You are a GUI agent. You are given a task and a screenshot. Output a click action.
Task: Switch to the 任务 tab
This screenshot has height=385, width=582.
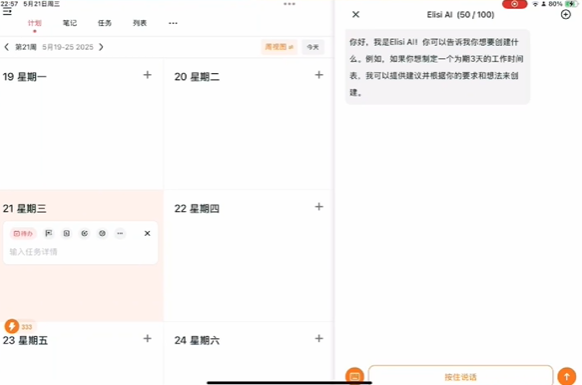tap(105, 23)
